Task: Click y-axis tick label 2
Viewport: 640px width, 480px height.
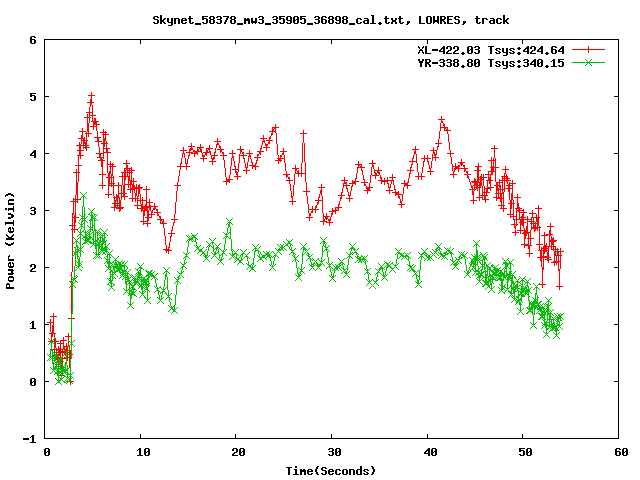Action: tap(33, 268)
